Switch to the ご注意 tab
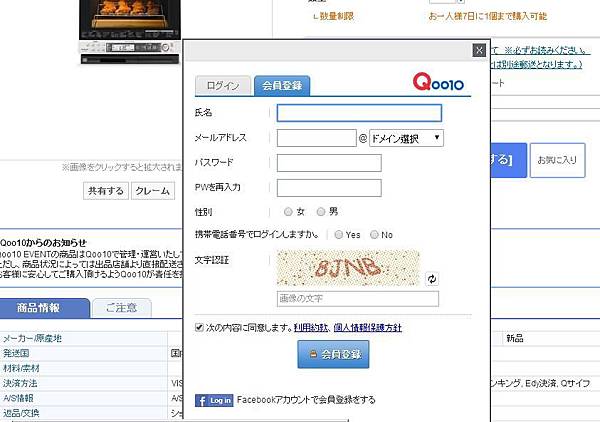Image resolution: width=600 pixels, height=422 pixels. tap(122, 308)
